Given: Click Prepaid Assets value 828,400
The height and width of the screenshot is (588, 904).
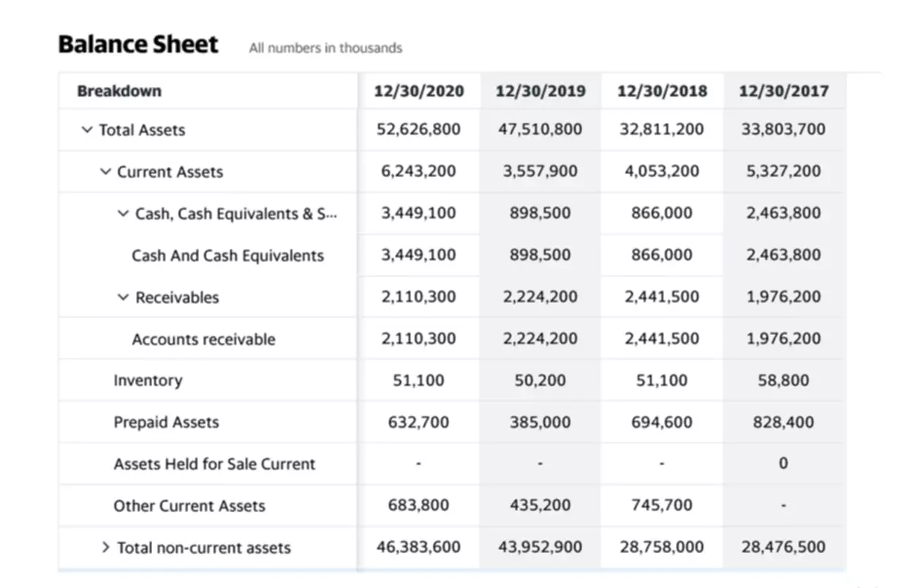Looking at the screenshot, I should pyautogui.click(x=783, y=422).
